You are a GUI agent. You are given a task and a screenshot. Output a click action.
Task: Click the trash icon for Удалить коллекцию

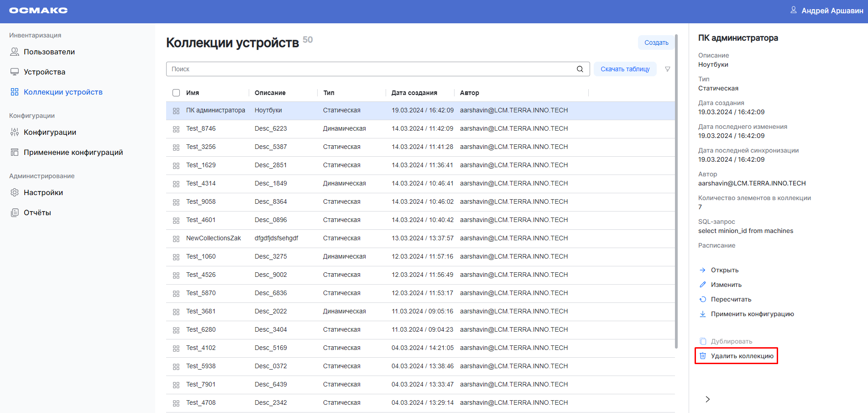pos(703,356)
